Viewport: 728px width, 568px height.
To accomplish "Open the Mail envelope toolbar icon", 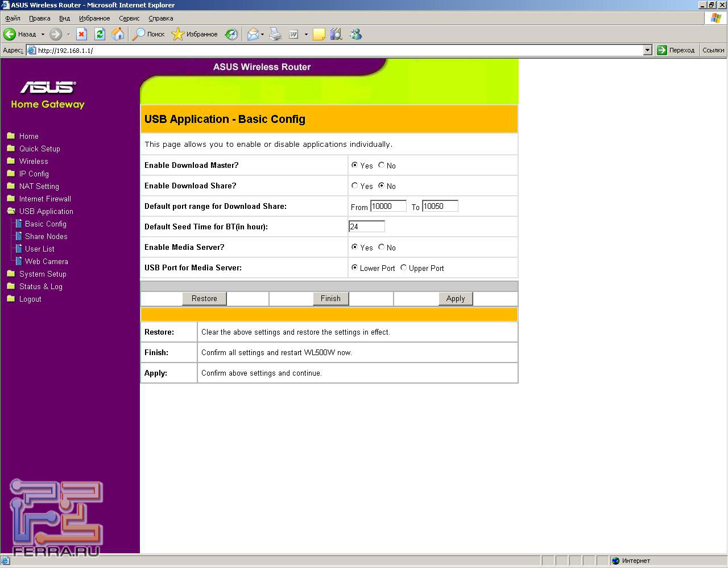I will pyautogui.click(x=253, y=35).
